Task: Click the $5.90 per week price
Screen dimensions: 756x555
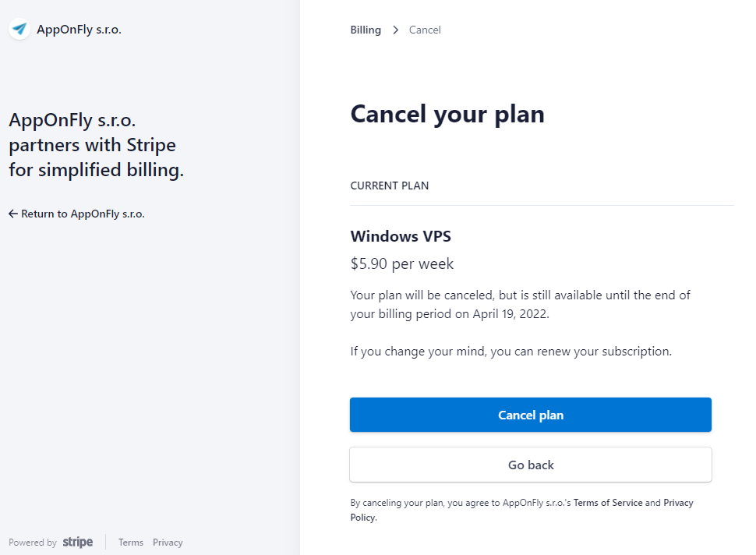Action: (402, 263)
